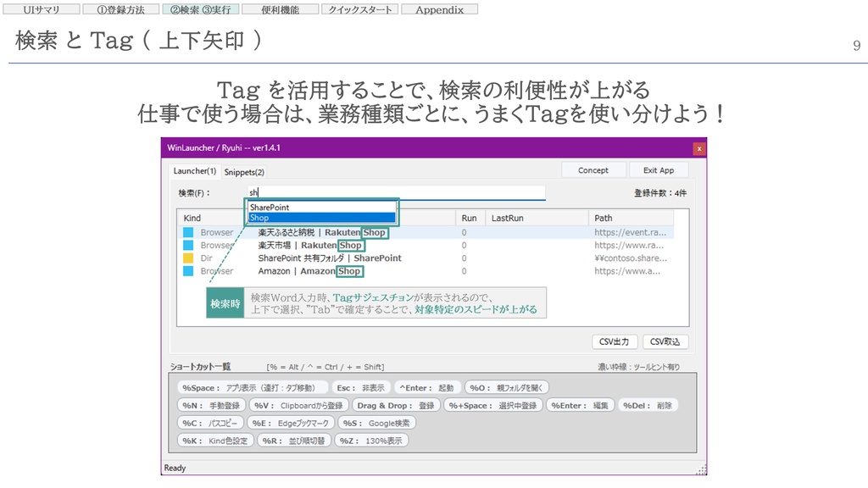Switch to the Launcher(1) tab
This screenshot has height=488, width=868.
(194, 171)
